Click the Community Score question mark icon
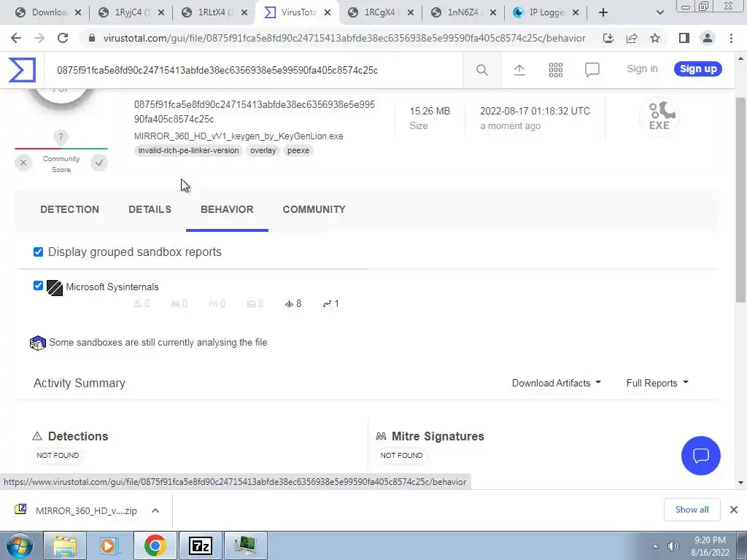This screenshot has width=747, height=560. coord(61,137)
